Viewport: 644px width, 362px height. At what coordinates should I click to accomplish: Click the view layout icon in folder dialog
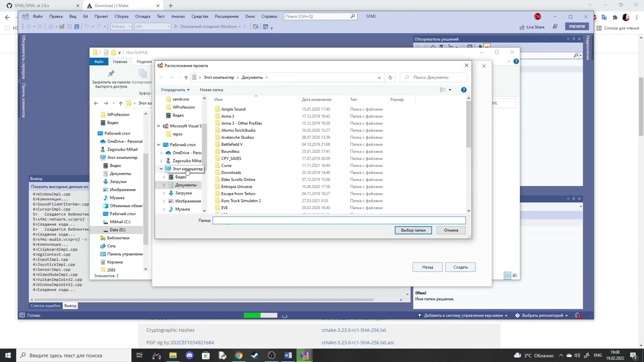443,89
